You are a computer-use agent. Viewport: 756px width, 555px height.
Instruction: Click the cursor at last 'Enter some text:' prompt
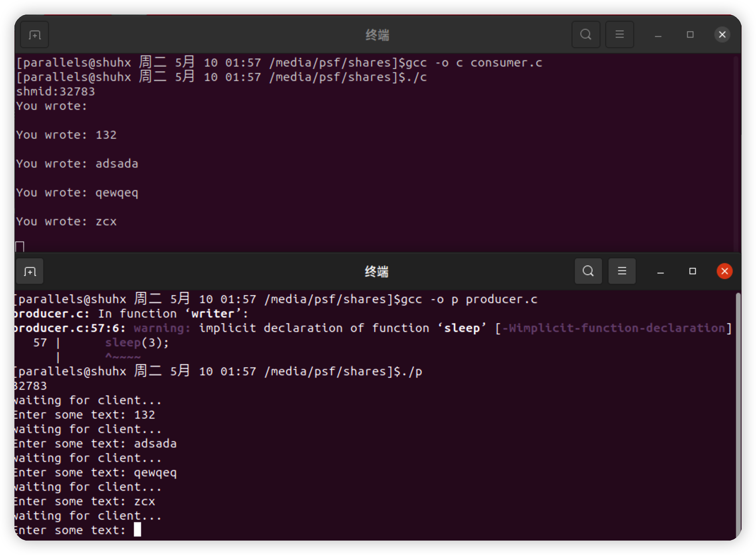click(x=137, y=530)
